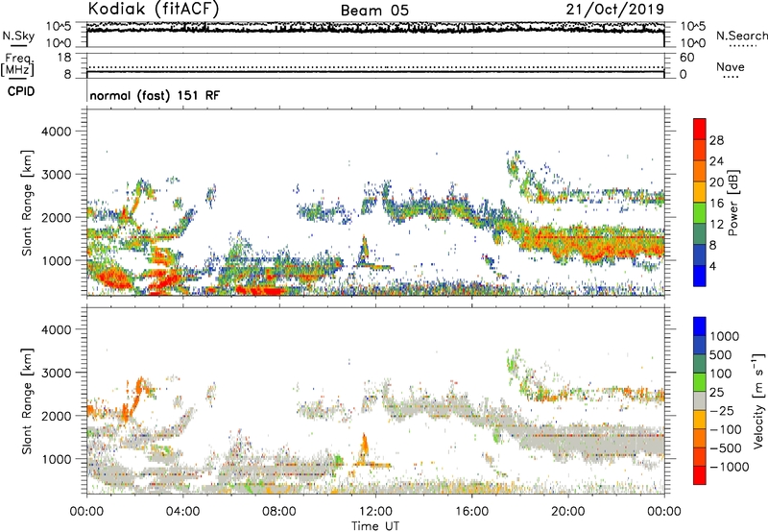The width and height of the screenshot is (768, 532).
Task: Click the '12:00' time axis label
Action: click(x=375, y=512)
